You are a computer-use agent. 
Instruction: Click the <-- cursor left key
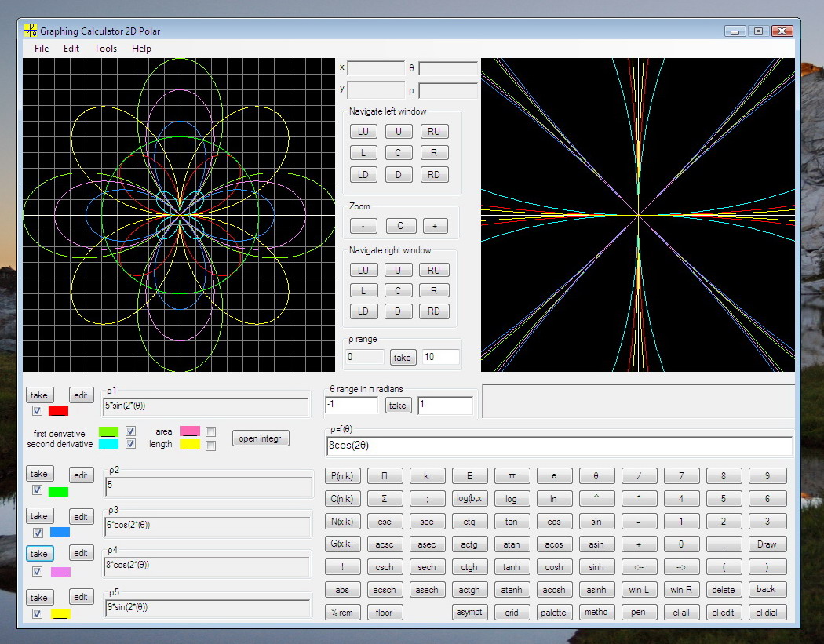(x=639, y=567)
